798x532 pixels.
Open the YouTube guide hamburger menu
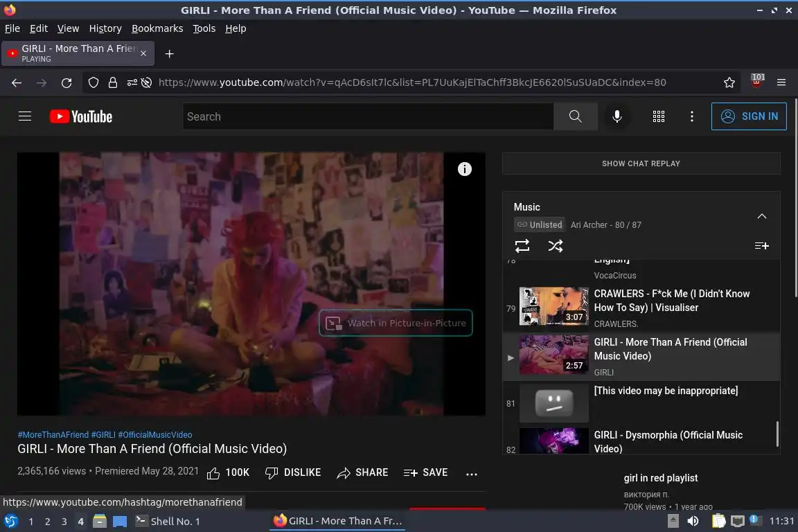(25, 116)
